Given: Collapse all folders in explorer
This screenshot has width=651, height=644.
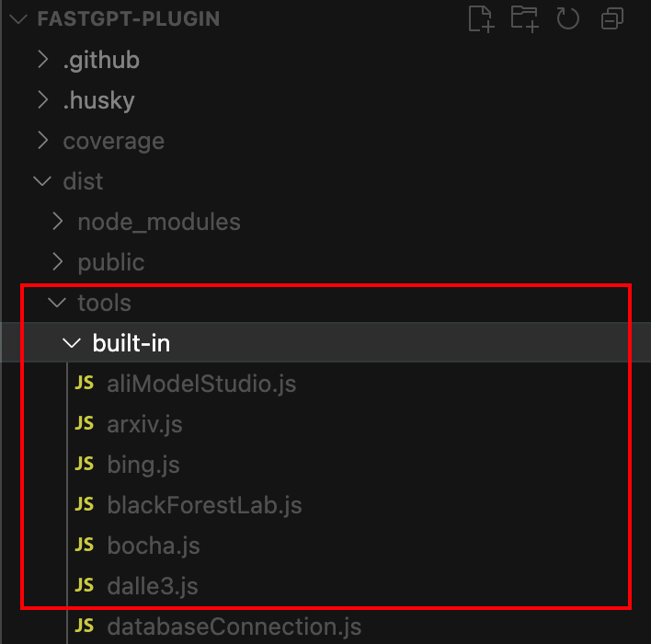Looking at the screenshot, I should click(x=611, y=19).
